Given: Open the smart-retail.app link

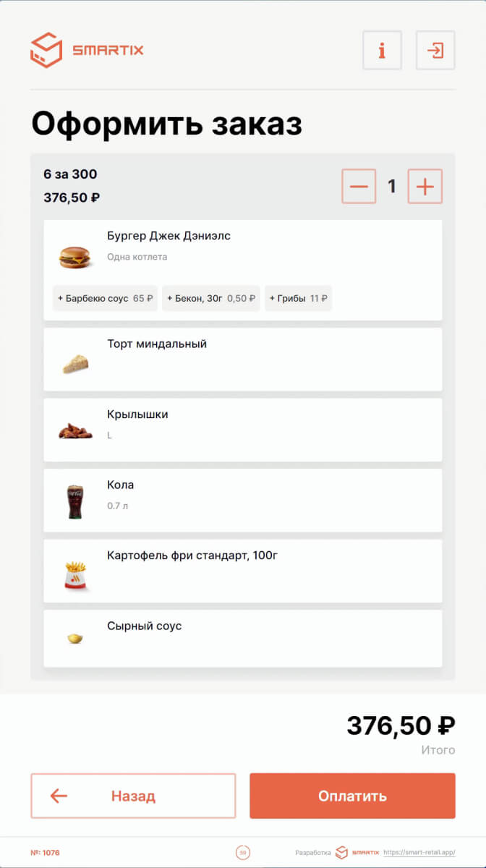Looking at the screenshot, I should click(x=419, y=853).
